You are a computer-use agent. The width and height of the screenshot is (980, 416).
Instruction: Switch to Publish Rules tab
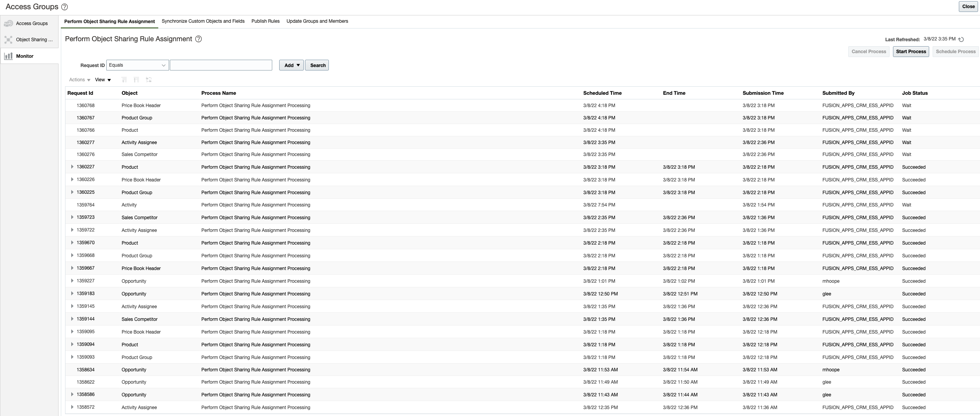(x=265, y=21)
